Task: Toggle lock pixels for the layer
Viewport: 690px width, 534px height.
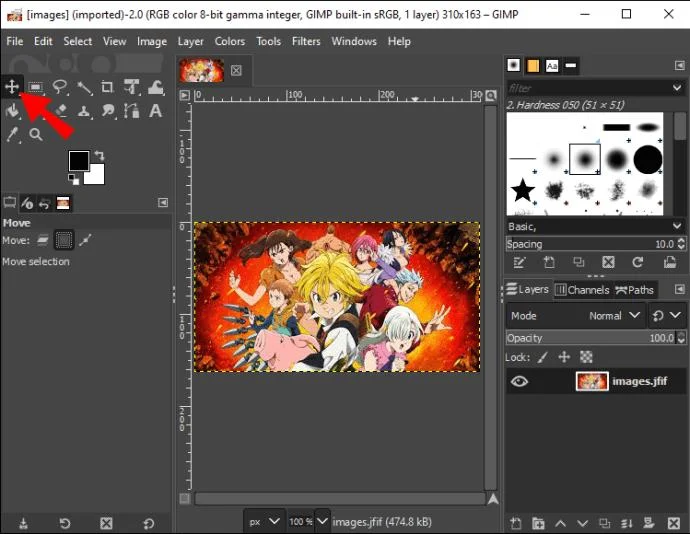Action: 543,357
